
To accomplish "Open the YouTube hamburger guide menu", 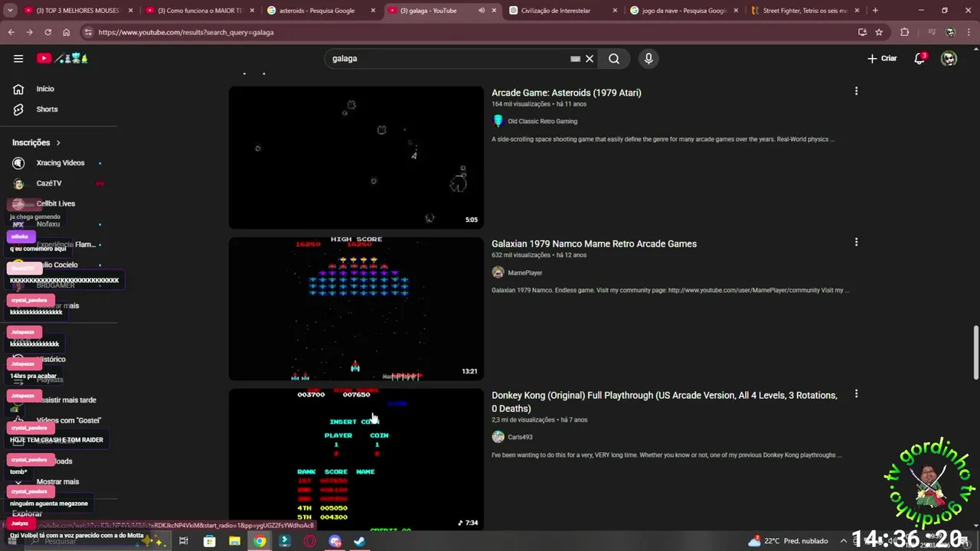I will click(x=18, y=58).
